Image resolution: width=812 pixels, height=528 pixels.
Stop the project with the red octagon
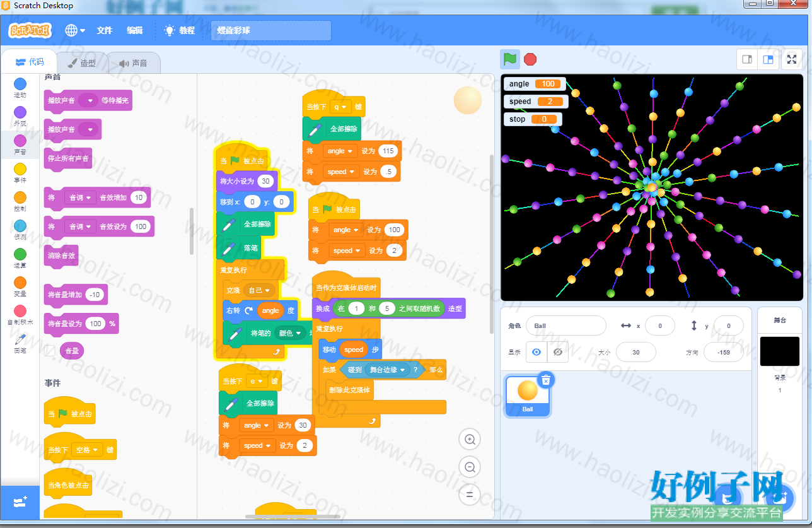click(x=530, y=59)
